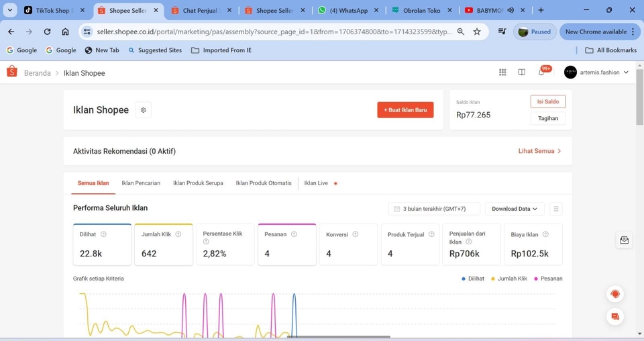Switch to the Iklan Produk Serupa tab

click(198, 183)
